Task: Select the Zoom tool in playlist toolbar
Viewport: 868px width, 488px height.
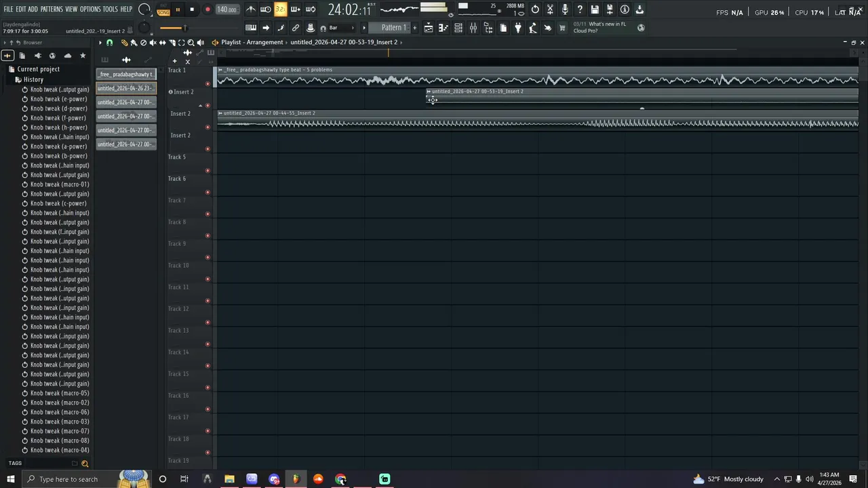Action: (191, 42)
